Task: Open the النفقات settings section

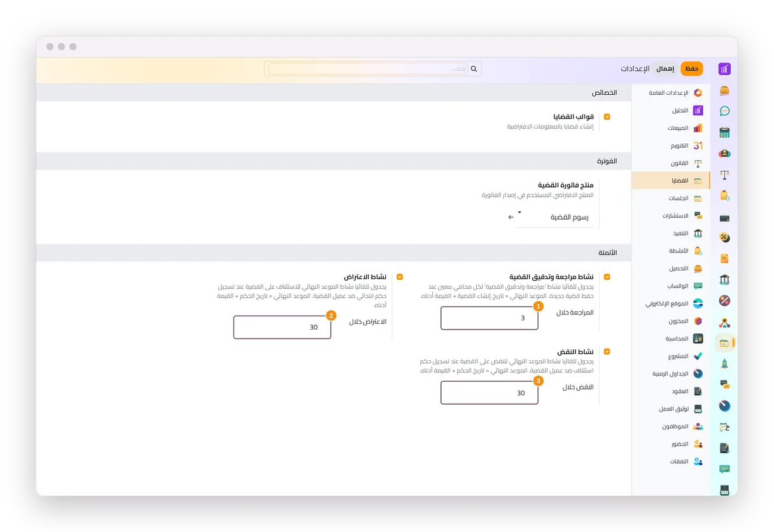Action: pyautogui.click(x=671, y=461)
